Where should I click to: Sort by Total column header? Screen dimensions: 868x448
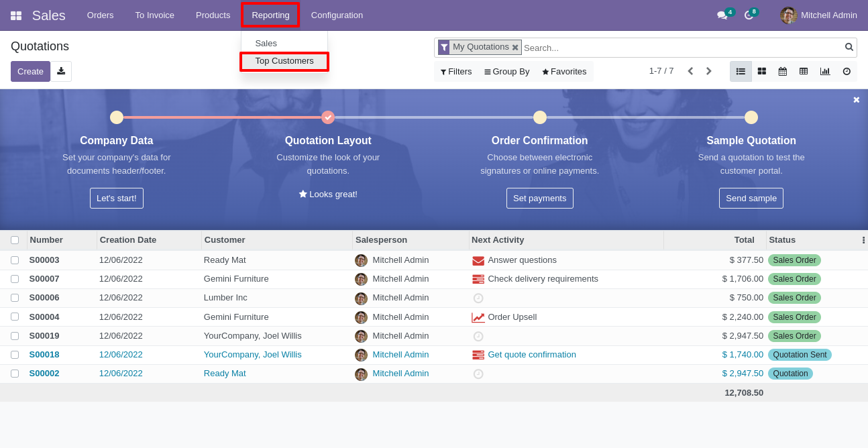coord(715,240)
